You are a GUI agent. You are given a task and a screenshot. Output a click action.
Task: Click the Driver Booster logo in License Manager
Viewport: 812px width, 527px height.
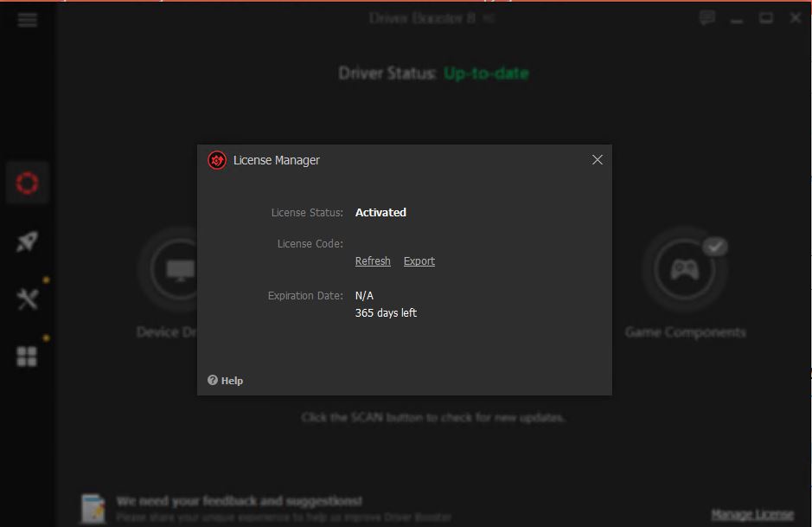pyautogui.click(x=217, y=160)
